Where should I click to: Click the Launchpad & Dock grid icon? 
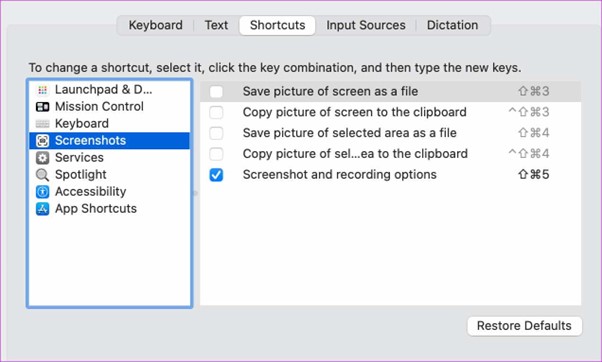click(x=43, y=90)
